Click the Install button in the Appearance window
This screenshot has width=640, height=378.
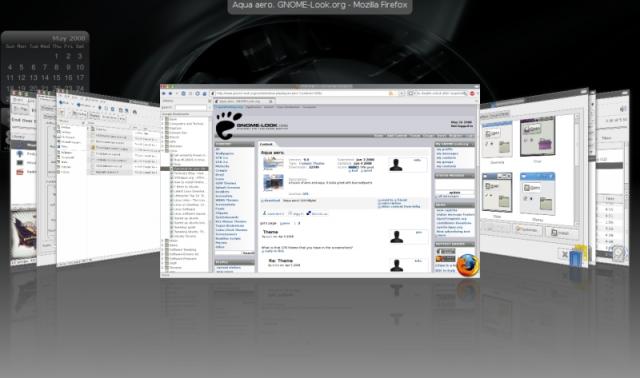click(x=561, y=233)
